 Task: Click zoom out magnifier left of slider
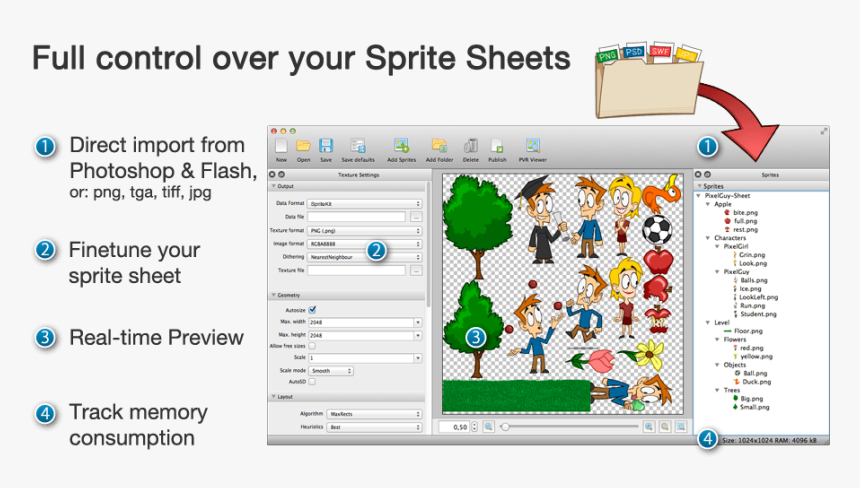(x=489, y=427)
